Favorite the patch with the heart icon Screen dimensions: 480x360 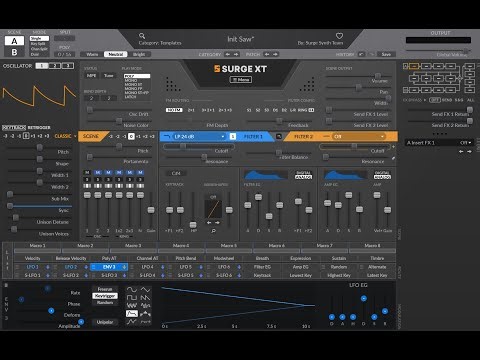(x=339, y=36)
